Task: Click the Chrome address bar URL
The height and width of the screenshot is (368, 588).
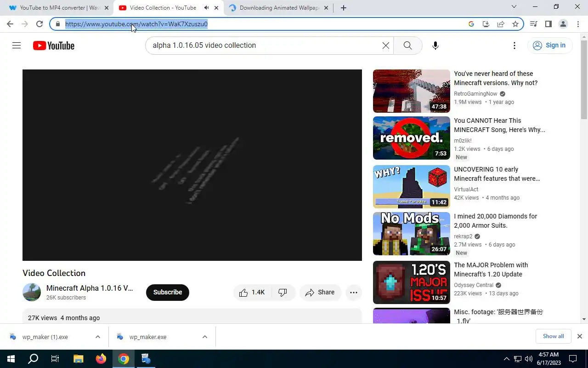Action: tap(136, 24)
